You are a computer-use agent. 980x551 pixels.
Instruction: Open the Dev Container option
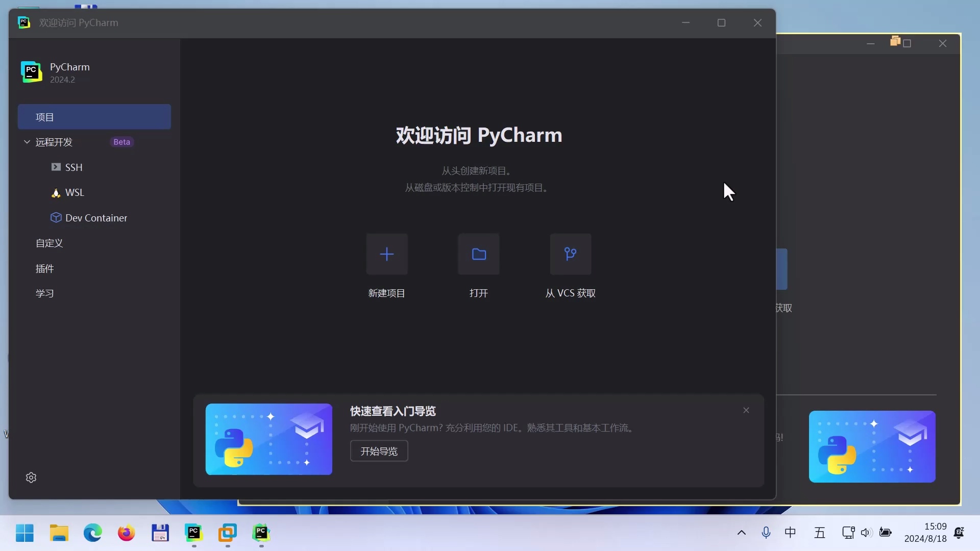(x=96, y=218)
